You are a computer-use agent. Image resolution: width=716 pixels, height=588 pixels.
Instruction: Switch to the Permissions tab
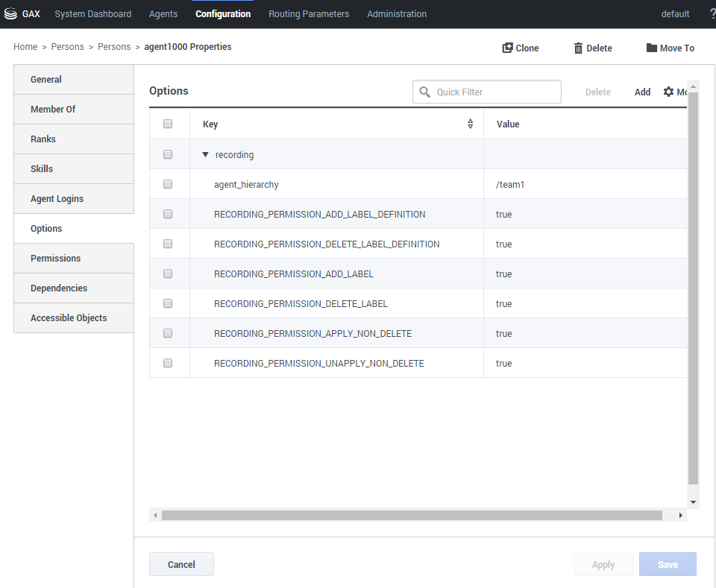[x=56, y=259]
